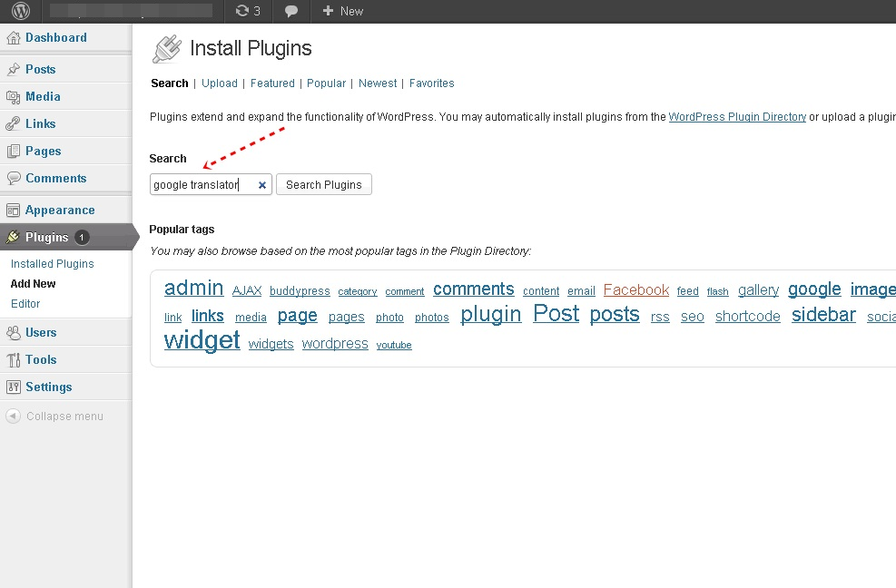Click the Dashboard house icon
Viewport: 896px width, 588px height.
pyautogui.click(x=13, y=38)
